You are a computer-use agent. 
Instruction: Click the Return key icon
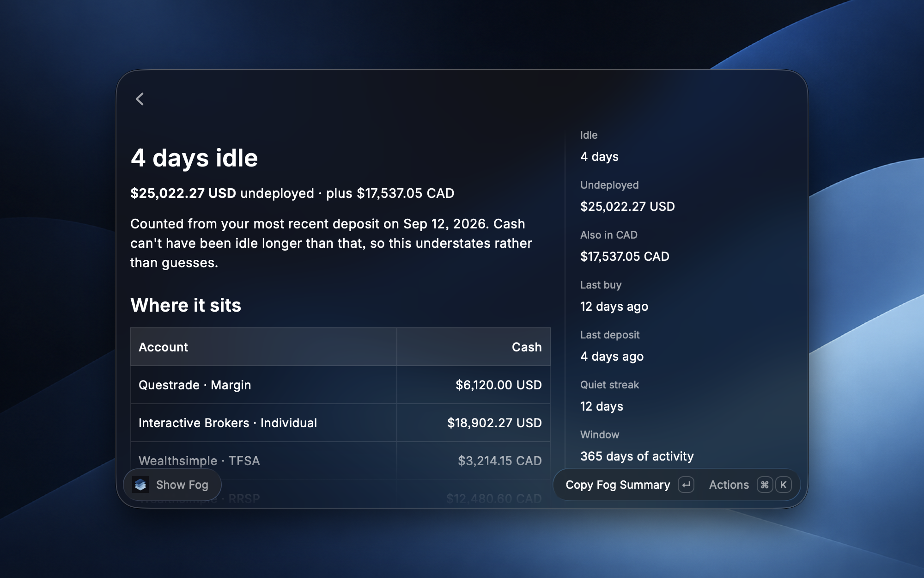point(686,485)
